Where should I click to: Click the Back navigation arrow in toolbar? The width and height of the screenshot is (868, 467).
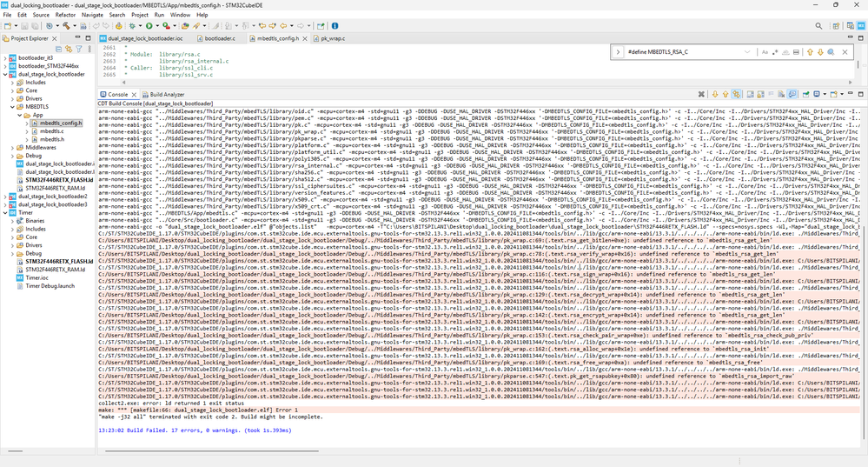[283, 25]
